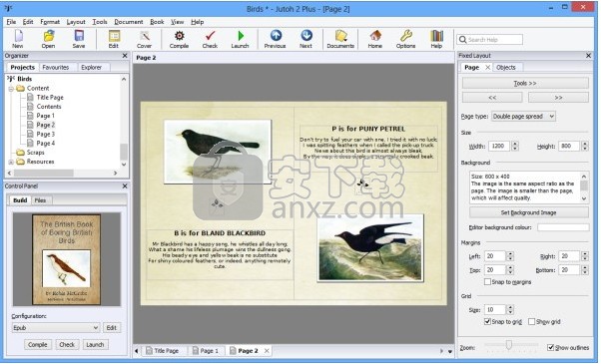Click the Compile gear icon in toolbar
The height and width of the screenshot is (364, 601).
tap(179, 36)
